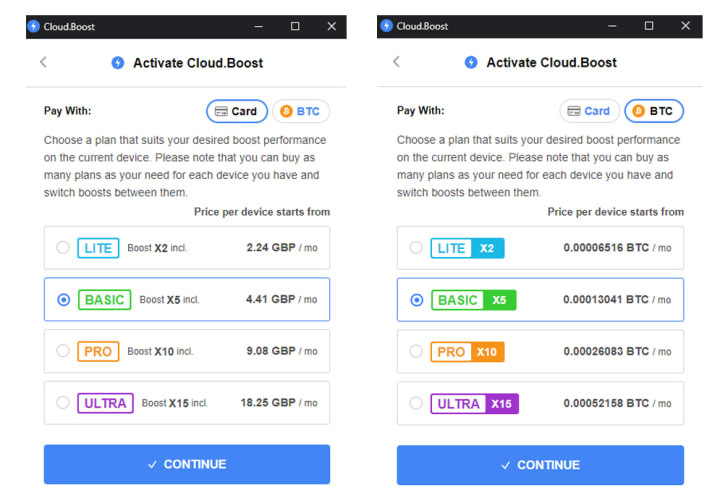Click 'Boost X5 incl.' text
Viewport: 720px width, 498px height.
click(x=169, y=300)
